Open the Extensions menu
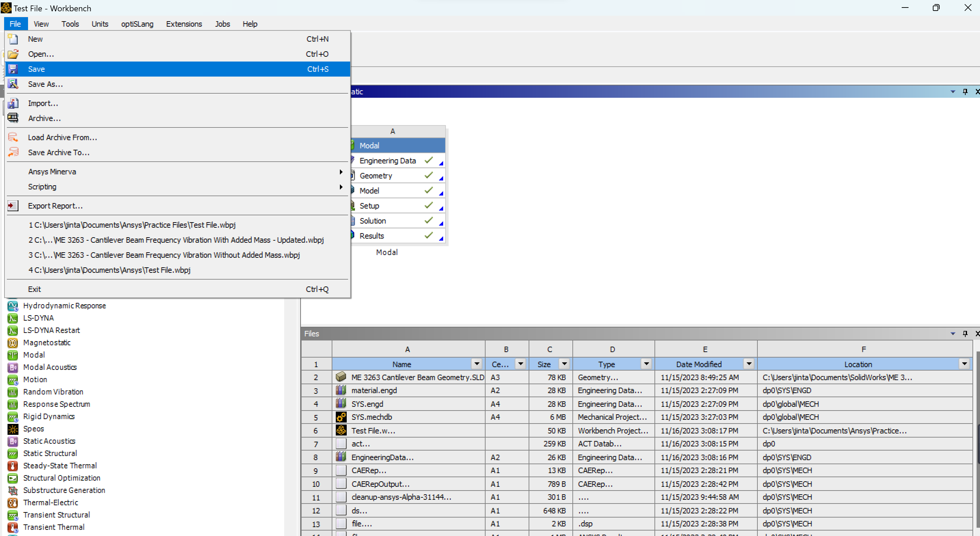Viewport: 980px width, 536px height. tap(184, 24)
